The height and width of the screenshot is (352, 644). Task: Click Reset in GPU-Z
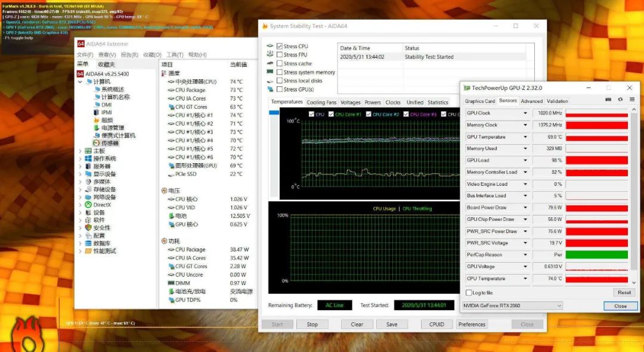(624, 292)
